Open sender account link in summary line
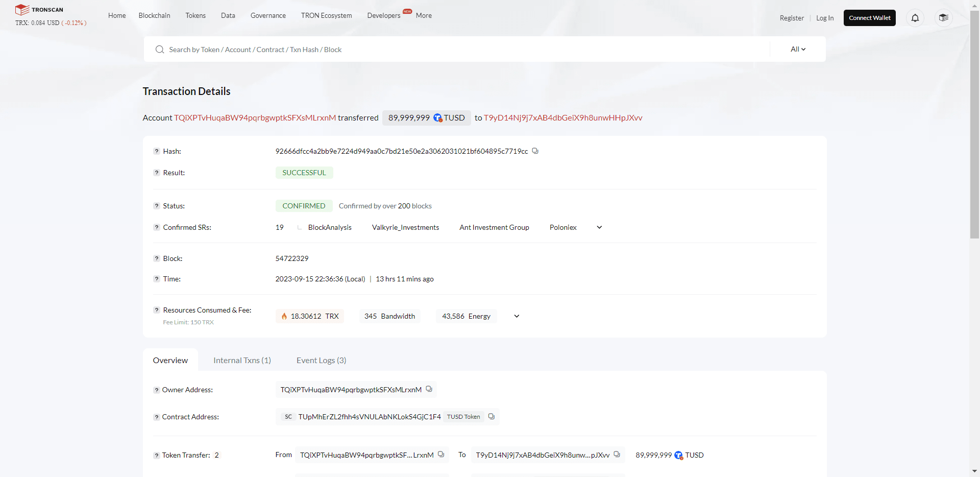980x477 pixels. (x=255, y=118)
